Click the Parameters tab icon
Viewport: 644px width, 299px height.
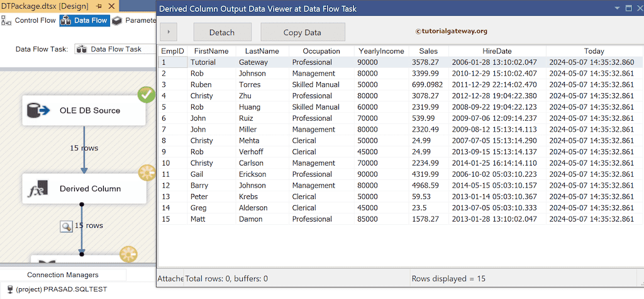coord(117,21)
